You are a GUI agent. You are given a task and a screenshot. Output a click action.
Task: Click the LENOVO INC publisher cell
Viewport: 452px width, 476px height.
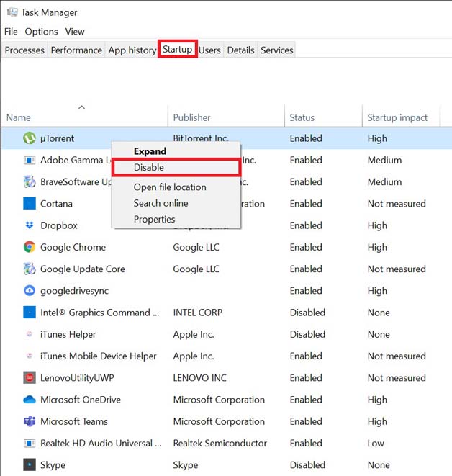tap(199, 378)
